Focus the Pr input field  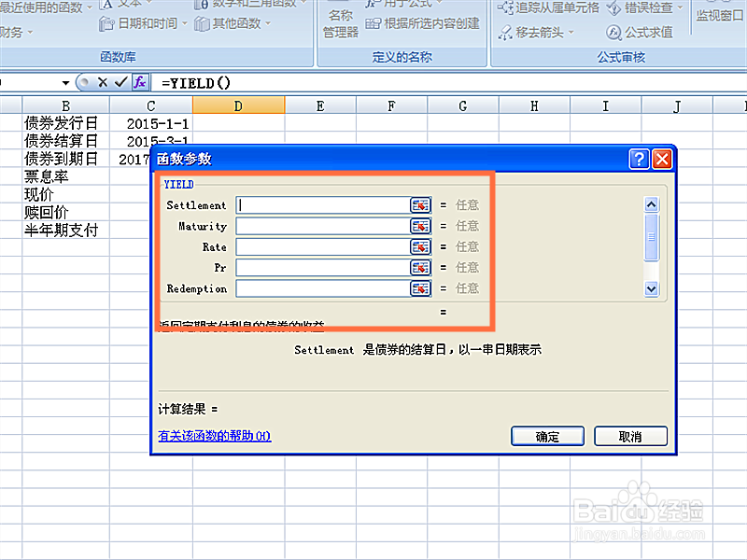coord(323,268)
